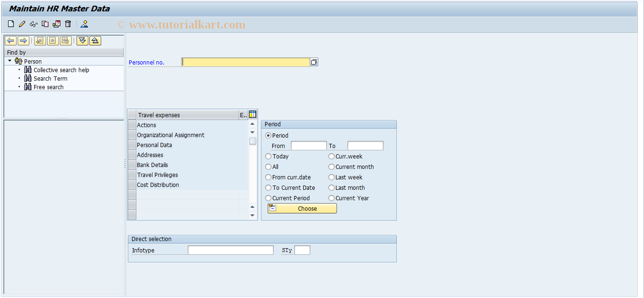Focus the Personnel no. input field
This screenshot has width=644, height=298.
245,62
